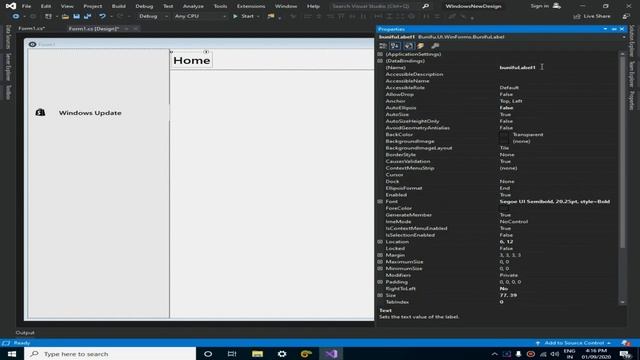Screen dimensions: 640x360
Task: Undo the last action from toolbar
Action: 102,16
